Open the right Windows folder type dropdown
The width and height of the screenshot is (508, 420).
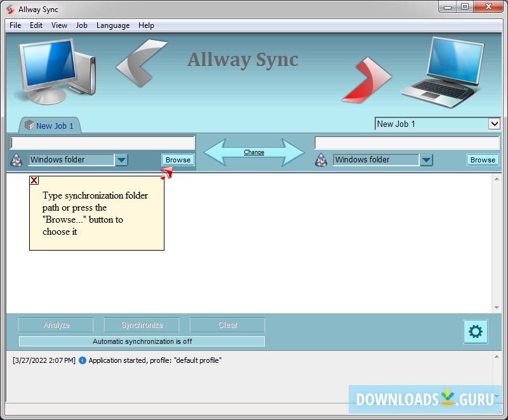point(426,160)
